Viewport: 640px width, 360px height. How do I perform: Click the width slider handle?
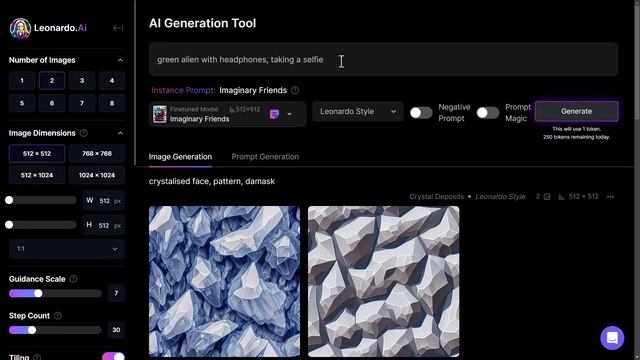pos(9,200)
